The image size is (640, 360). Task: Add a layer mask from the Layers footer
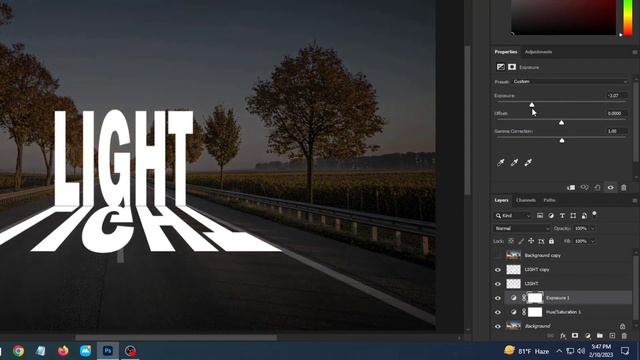(575, 336)
